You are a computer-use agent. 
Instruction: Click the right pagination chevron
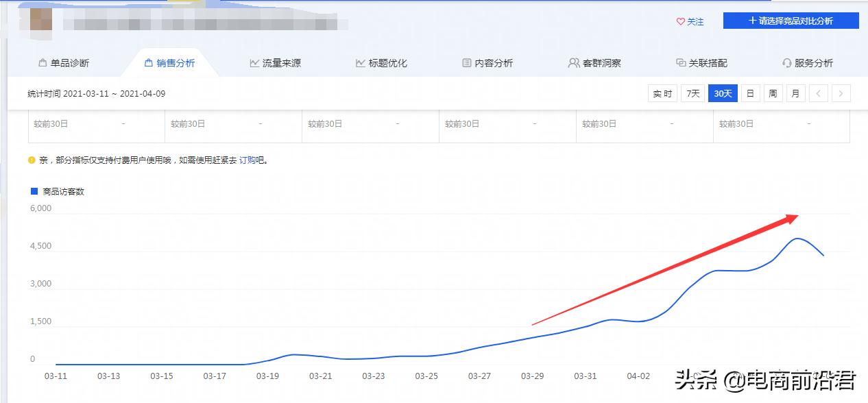(841, 93)
